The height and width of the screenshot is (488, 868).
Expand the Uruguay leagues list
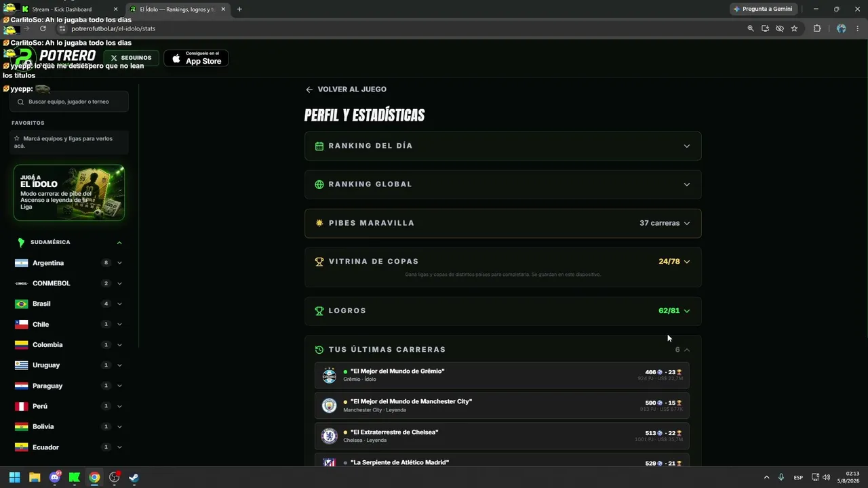coord(119,365)
